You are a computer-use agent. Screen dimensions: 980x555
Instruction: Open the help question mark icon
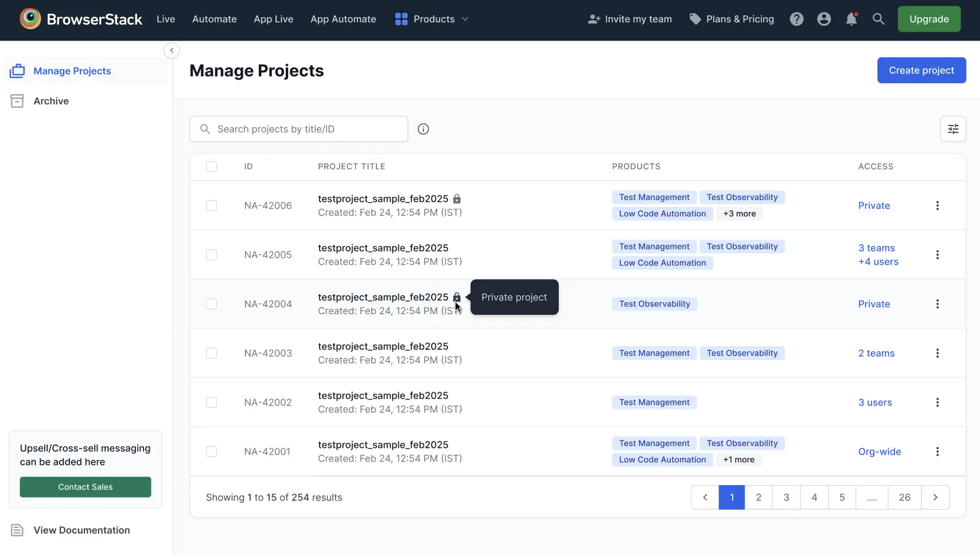[x=796, y=19]
